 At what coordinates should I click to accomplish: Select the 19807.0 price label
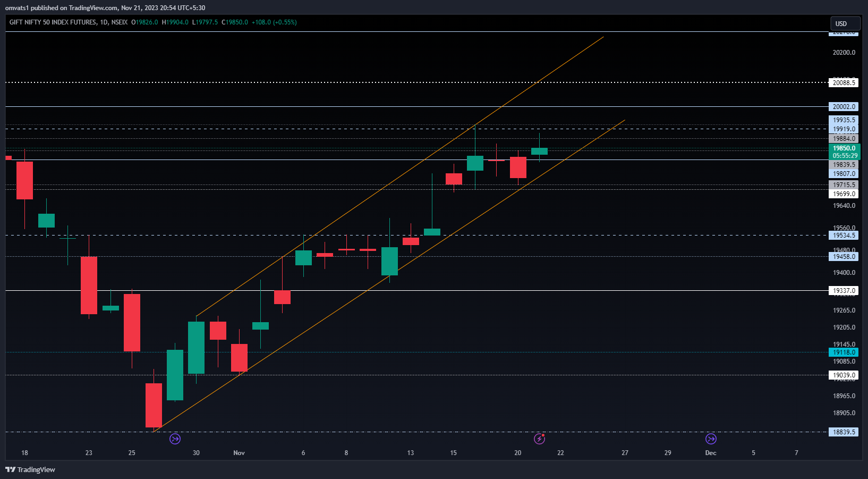coord(844,174)
